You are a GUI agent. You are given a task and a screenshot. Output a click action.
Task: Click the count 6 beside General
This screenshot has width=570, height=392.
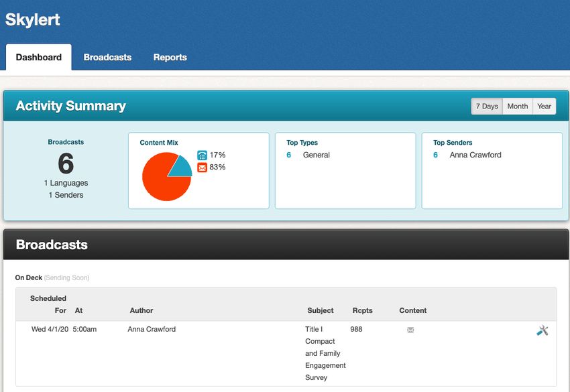[288, 155]
